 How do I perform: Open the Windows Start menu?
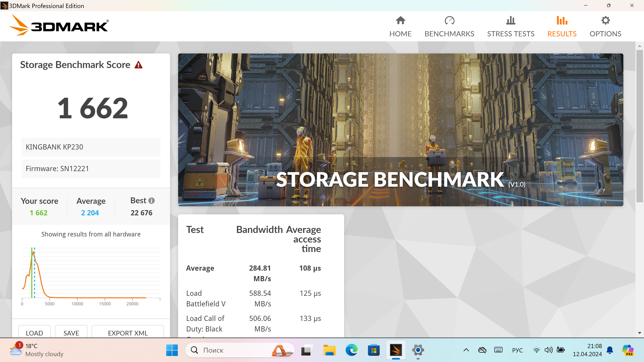pyautogui.click(x=172, y=350)
